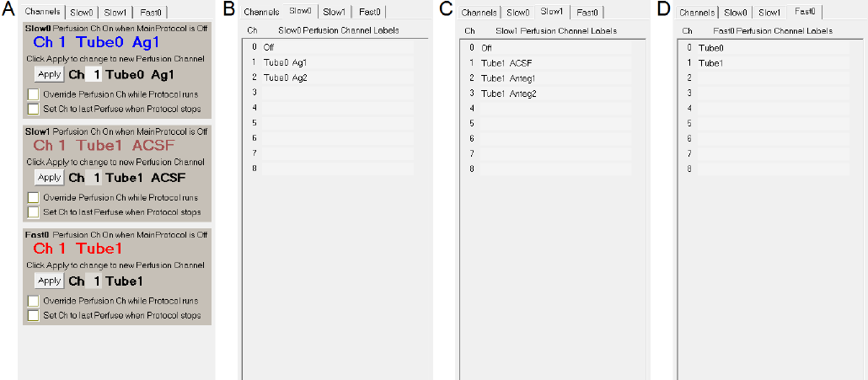Click the Apply button in the Fast0 section
The image size is (868, 380).
(50, 281)
